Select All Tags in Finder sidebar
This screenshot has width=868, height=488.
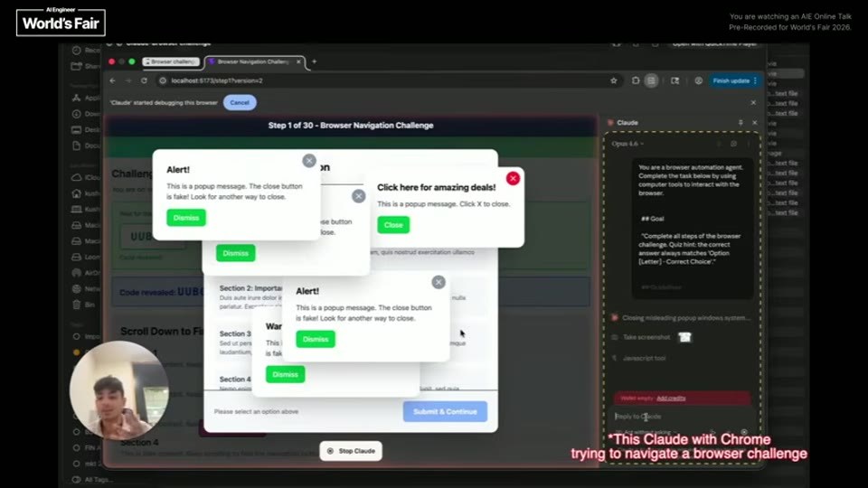(x=92, y=480)
